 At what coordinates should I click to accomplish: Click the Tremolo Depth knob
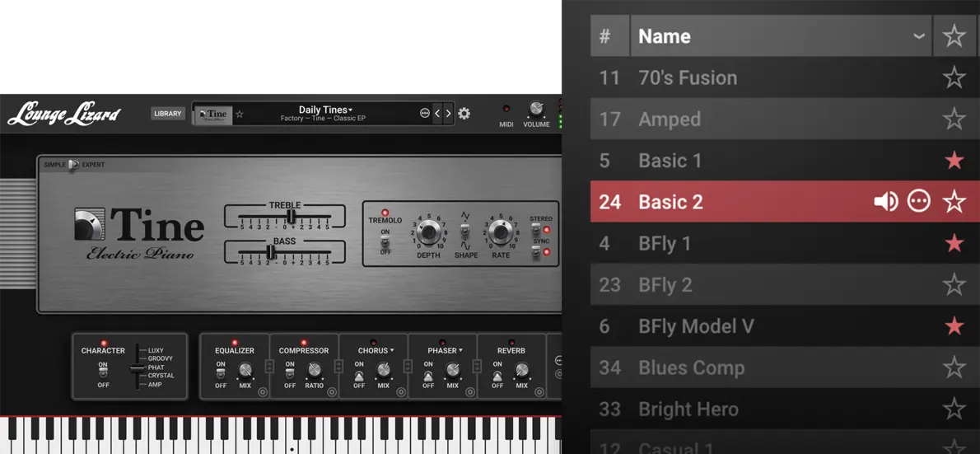428,232
